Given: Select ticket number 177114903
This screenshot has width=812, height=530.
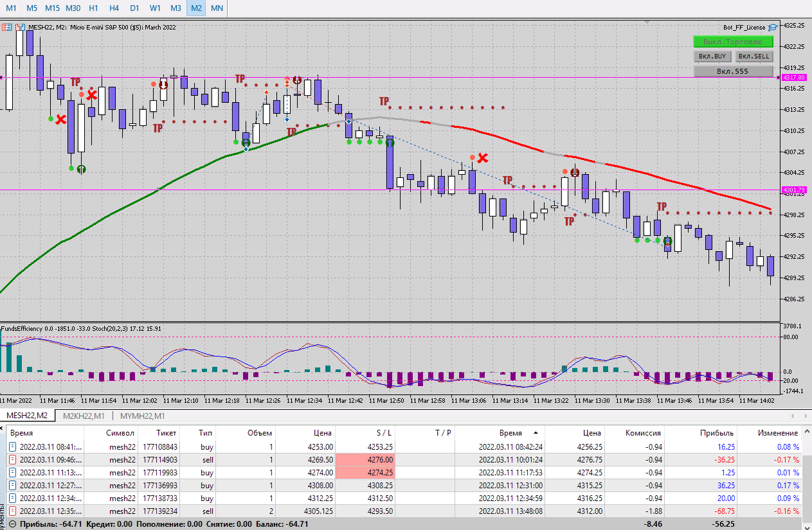Looking at the screenshot, I should 160,459.
